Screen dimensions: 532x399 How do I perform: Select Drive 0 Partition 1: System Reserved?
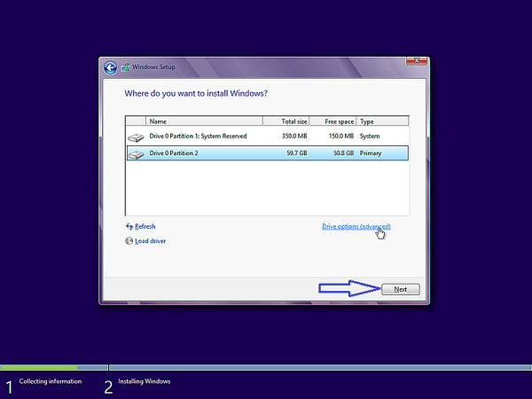click(268, 136)
